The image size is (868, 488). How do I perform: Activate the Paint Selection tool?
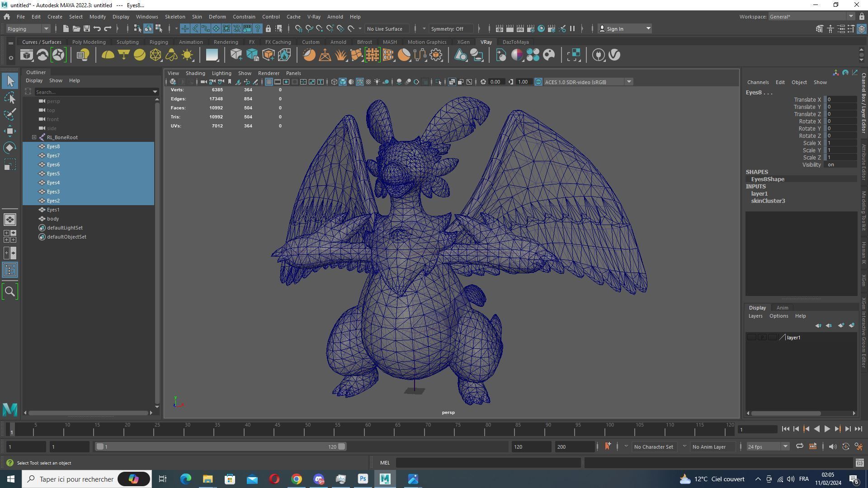10,114
